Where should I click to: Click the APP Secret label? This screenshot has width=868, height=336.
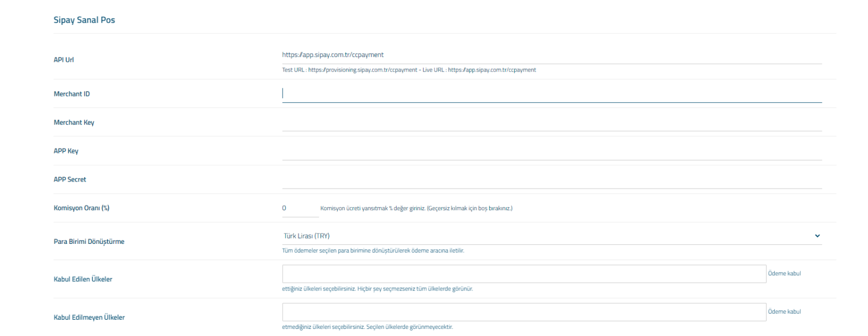tap(69, 179)
